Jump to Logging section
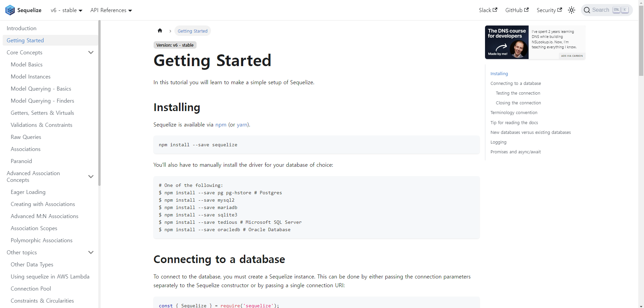Screen dimensions: 644x308 (x=498, y=142)
